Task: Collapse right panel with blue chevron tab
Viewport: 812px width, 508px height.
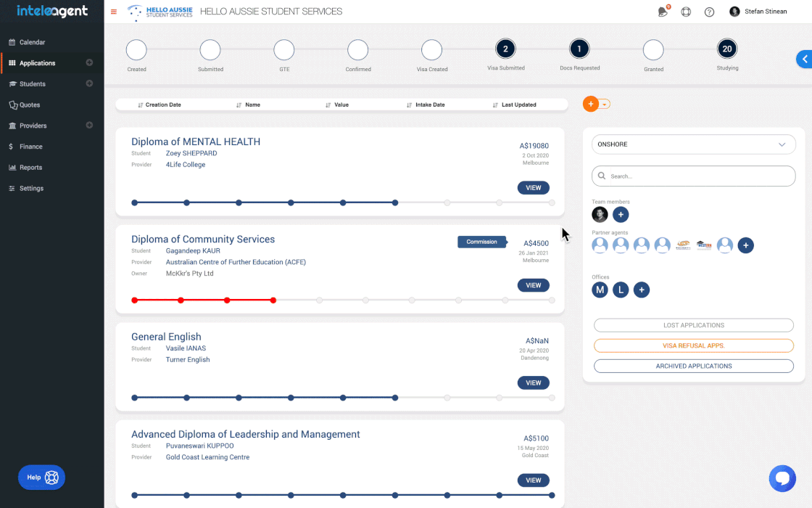Action: pyautogui.click(x=804, y=59)
